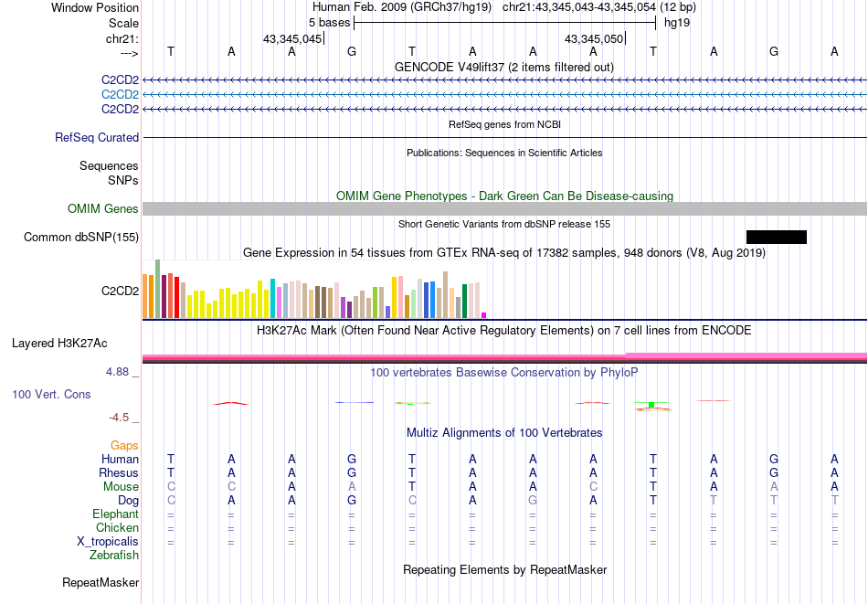The width and height of the screenshot is (868, 604).
Task: Open RefSeq genes from NCBI track title
Action: tap(504, 124)
